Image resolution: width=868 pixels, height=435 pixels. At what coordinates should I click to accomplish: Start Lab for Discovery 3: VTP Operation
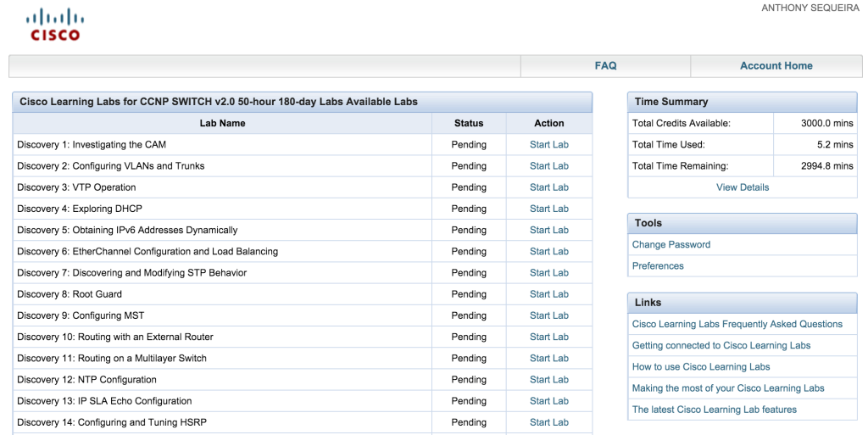point(548,187)
